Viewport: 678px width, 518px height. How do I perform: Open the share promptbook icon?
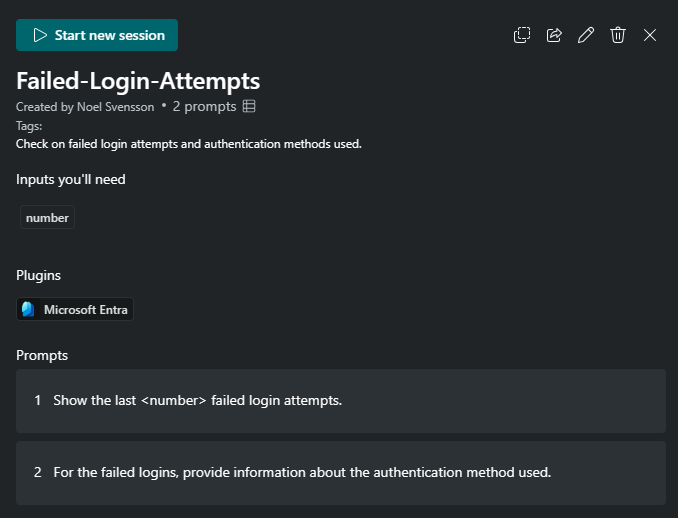pos(554,35)
